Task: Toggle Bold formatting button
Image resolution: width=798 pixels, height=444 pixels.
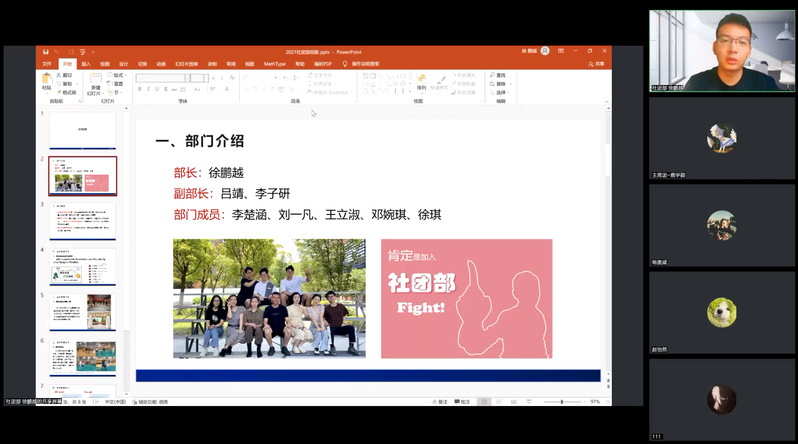Action: click(140, 89)
